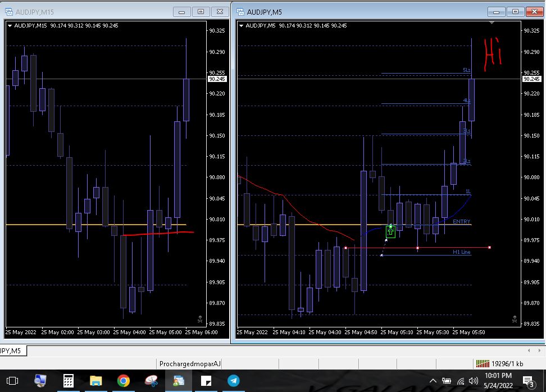Click the green buy arrow on M5 chart

pos(390,230)
